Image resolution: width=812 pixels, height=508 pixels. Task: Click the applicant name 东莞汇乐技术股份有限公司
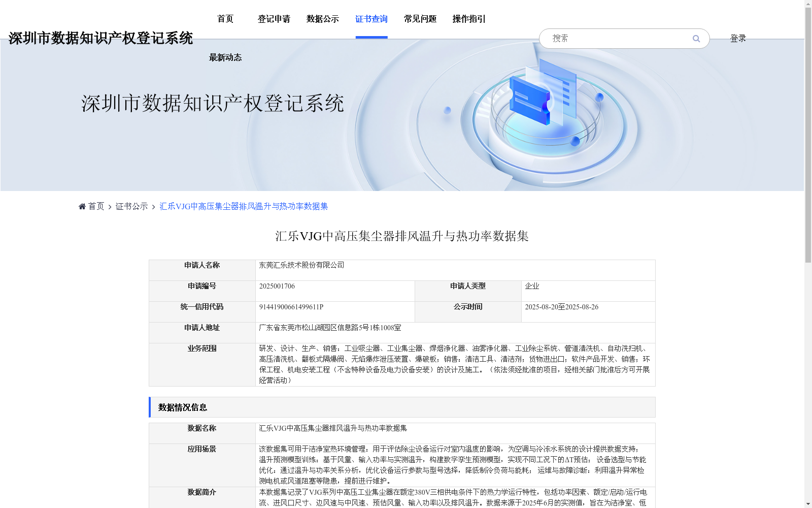click(x=301, y=265)
